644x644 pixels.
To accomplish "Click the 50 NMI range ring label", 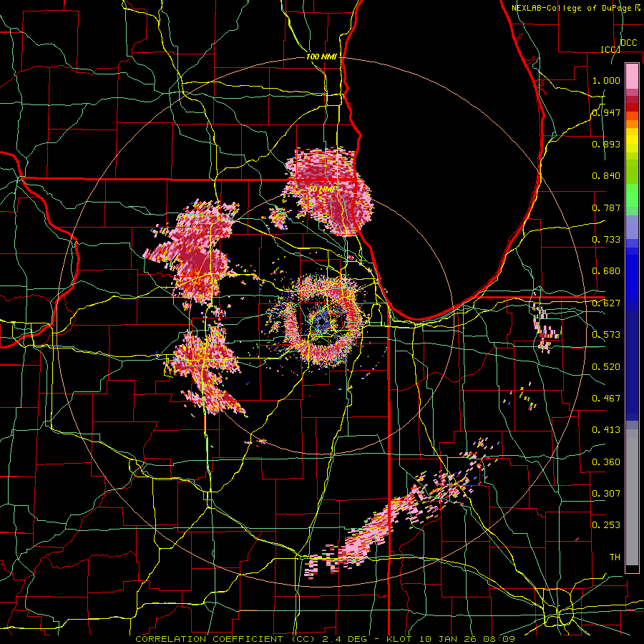I will click(321, 190).
